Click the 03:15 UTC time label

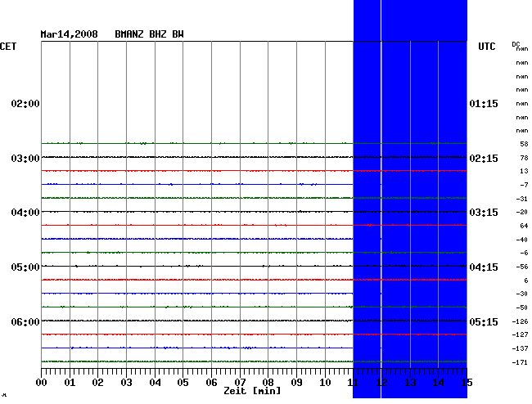tap(484, 213)
